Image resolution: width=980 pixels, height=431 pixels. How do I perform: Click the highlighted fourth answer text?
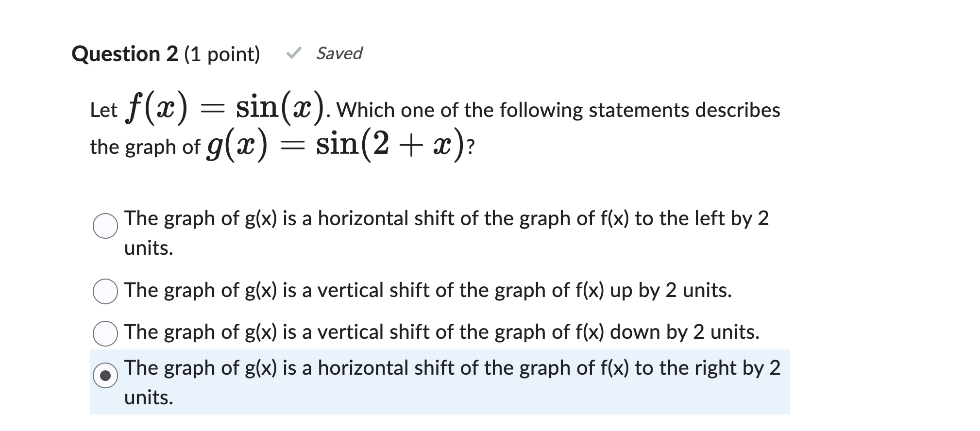452,368
